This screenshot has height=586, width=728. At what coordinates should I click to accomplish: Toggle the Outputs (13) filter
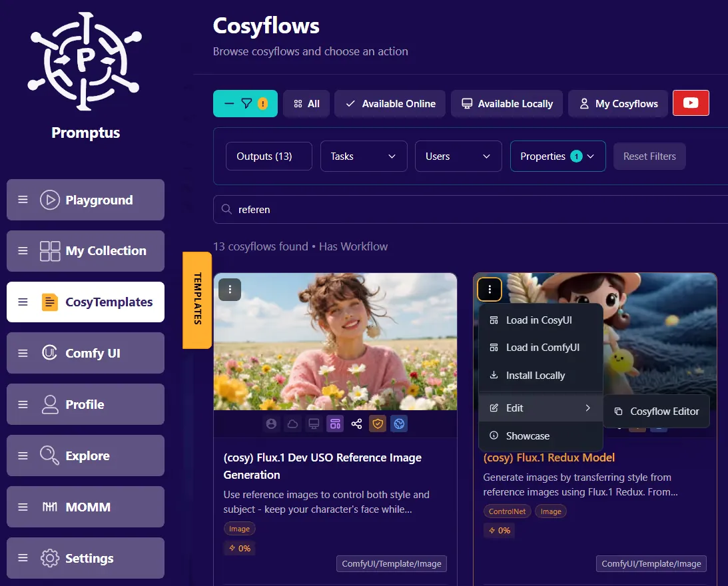(x=269, y=156)
